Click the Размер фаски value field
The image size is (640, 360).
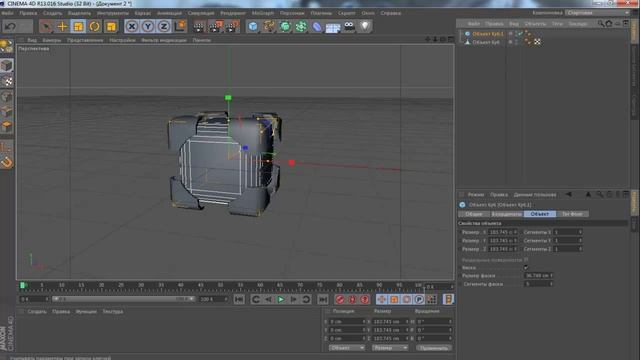pos(538,276)
